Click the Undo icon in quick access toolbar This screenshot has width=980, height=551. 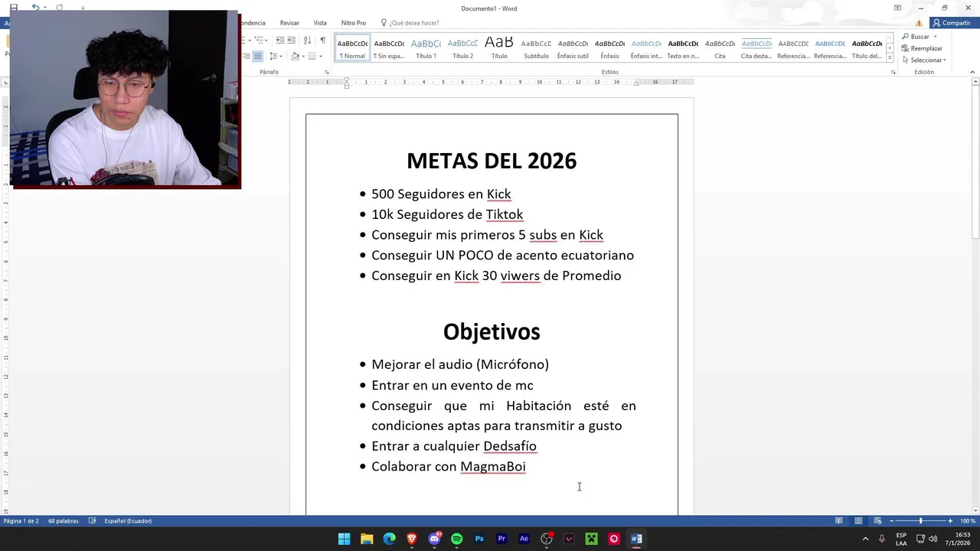coord(35,8)
